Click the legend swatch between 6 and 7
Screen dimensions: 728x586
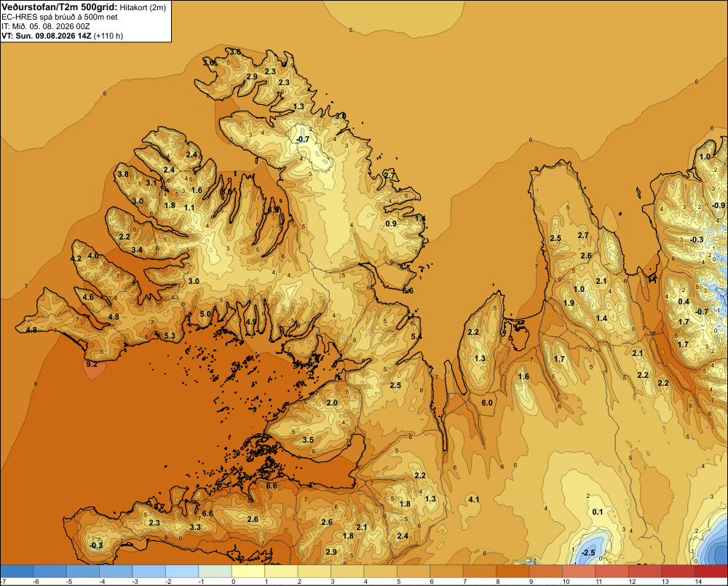447,571
